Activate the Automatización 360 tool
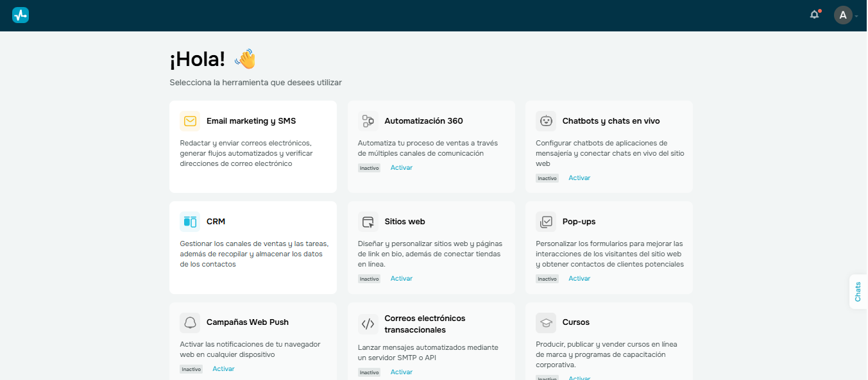Screen dimensions: 868x380 pyautogui.click(x=401, y=167)
